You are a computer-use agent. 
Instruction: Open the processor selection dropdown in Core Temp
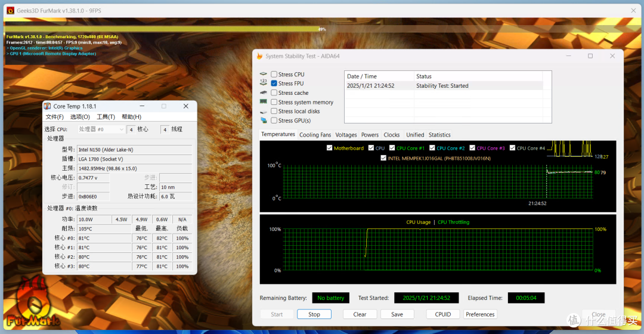pos(101,129)
